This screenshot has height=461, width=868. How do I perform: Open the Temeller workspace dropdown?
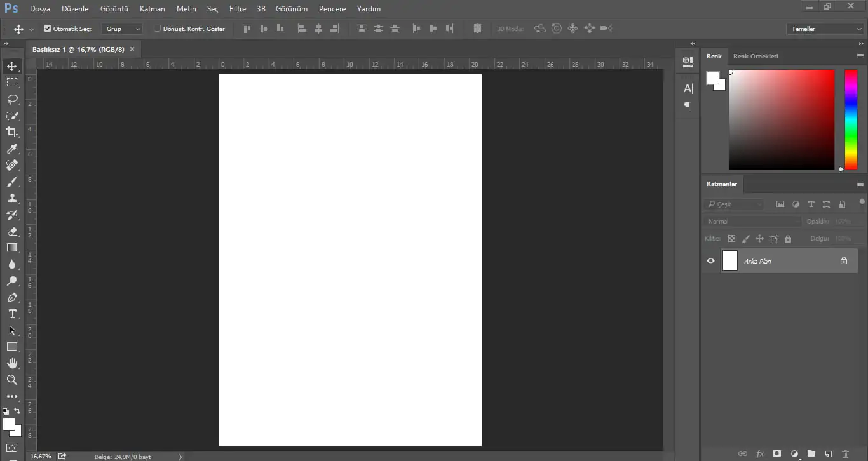click(x=824, y=29)
